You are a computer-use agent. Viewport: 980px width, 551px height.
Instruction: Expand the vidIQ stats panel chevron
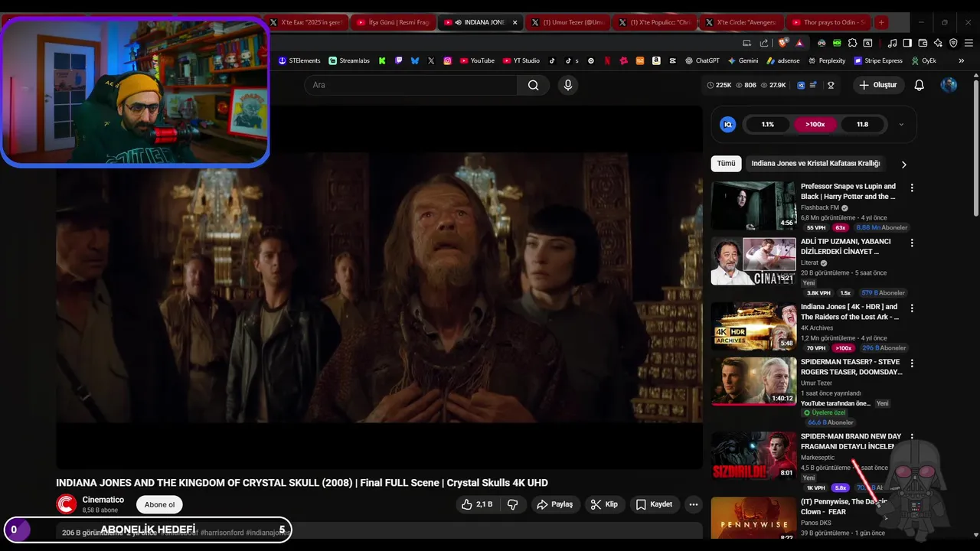[901, 124]
